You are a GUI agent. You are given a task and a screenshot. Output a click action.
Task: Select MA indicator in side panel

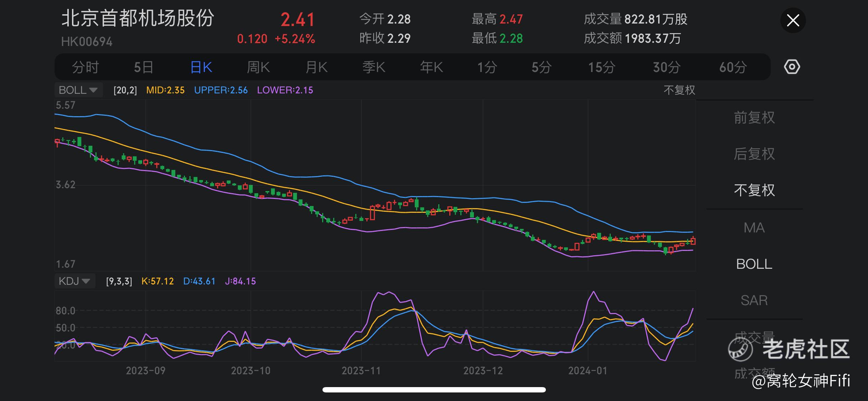coord(754,227)
